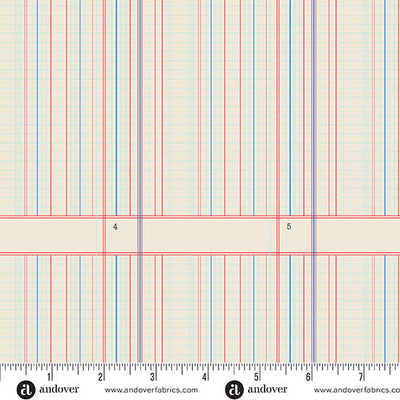Screen dimensions: 400x400
Task: Open the cut-off www.andoverfabrics.com link
Action: (357, 390)
